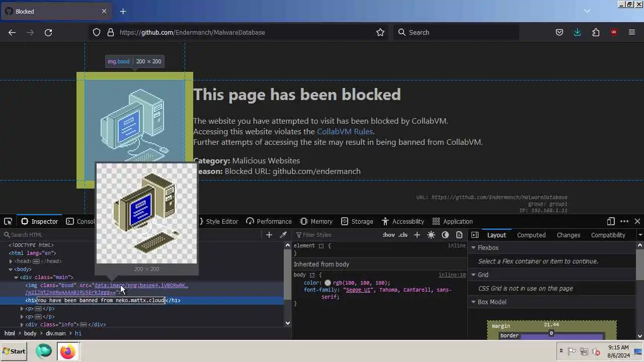Select the eyedropper color picker

point(283,235)
